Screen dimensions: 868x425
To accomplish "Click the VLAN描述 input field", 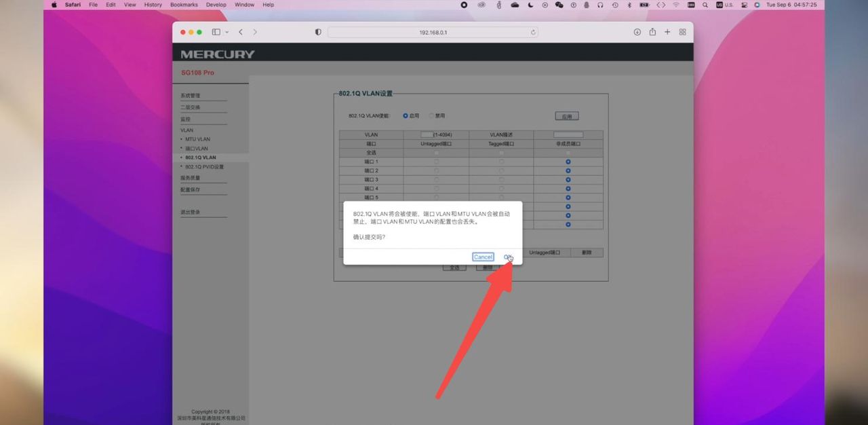I will (568, 134).
